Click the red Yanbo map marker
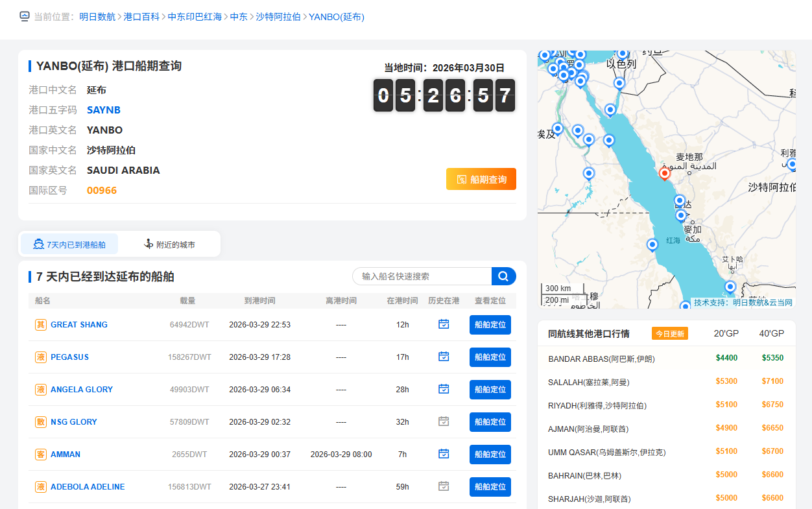Viewport: 812px width, 509px height. tap(665, 173)
